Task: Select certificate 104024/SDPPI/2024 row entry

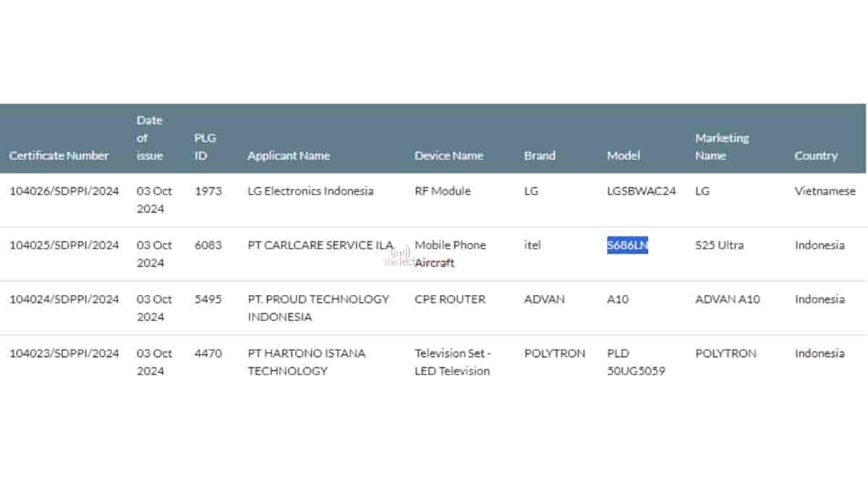Action: click(x=64, y=299)
